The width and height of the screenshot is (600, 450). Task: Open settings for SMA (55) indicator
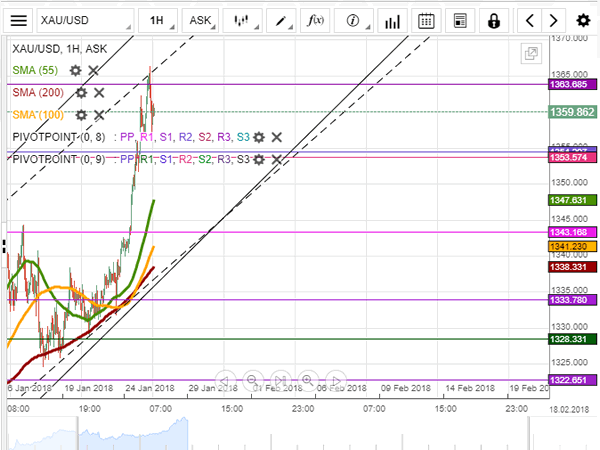click(75, 70)
